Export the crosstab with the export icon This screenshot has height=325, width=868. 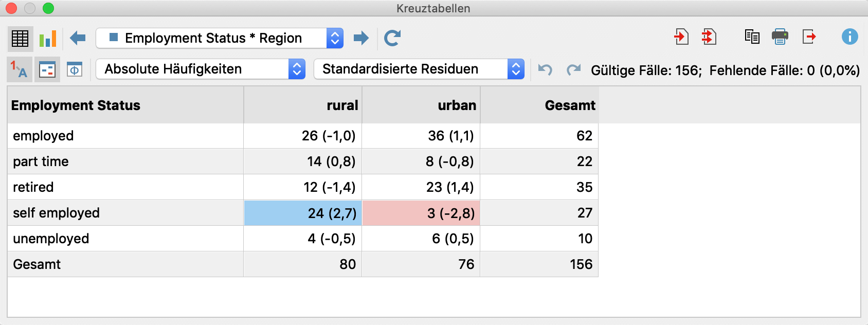[x=809, y=37]
